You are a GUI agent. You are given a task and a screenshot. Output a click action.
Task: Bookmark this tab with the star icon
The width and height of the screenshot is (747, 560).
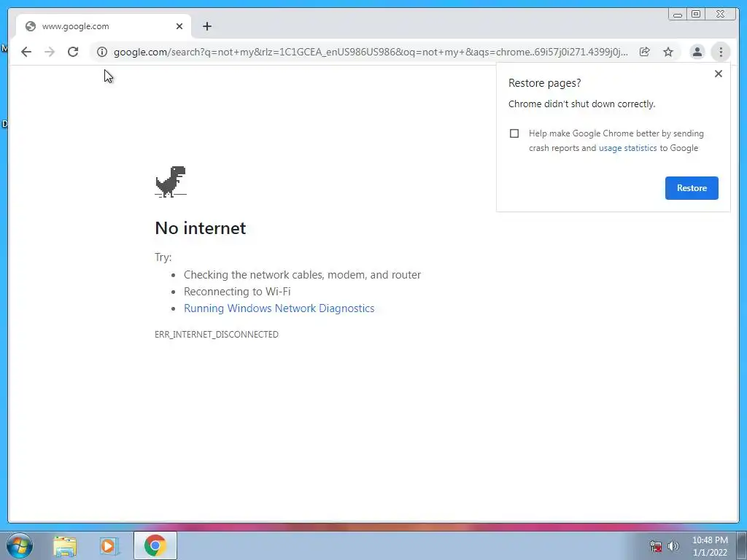tap(668, 52)
